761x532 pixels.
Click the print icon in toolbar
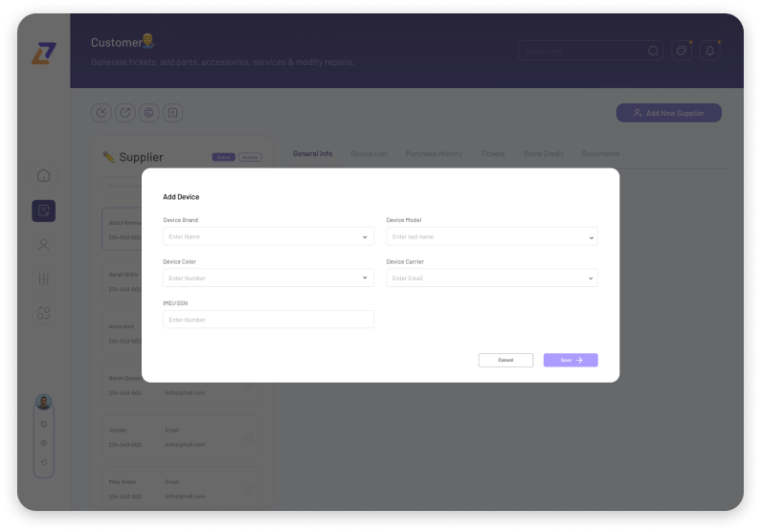point(148,113)
